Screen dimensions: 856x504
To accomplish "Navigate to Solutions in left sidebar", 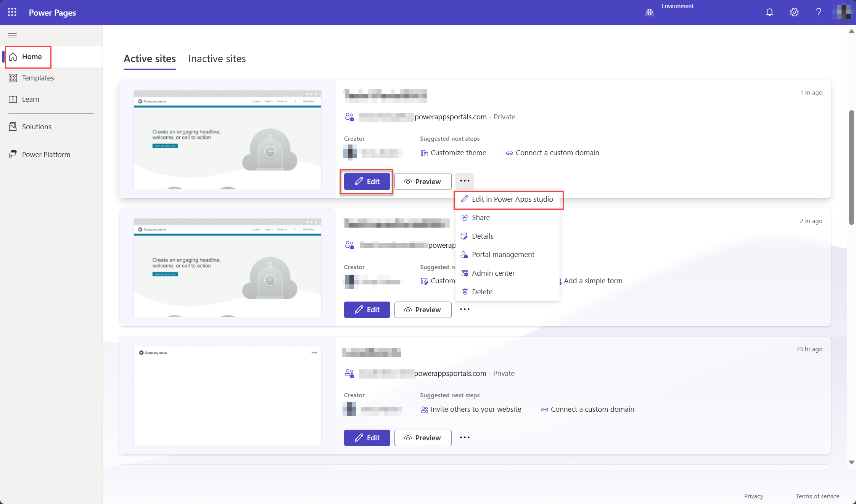I will click(x=37, y=127).
